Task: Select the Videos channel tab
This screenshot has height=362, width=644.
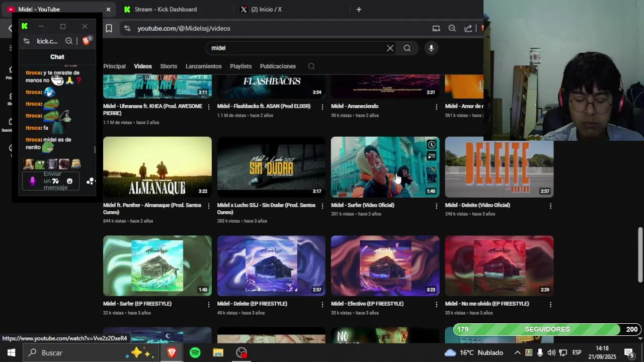Action: click(x=143, y=66)
